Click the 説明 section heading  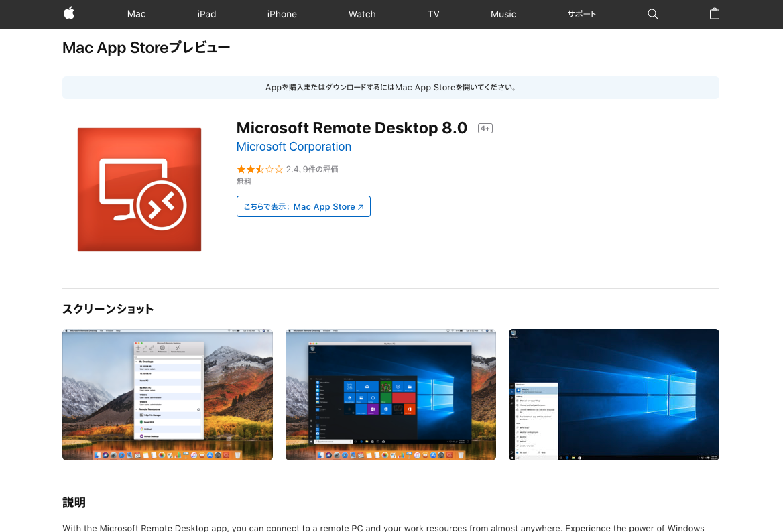74,503
